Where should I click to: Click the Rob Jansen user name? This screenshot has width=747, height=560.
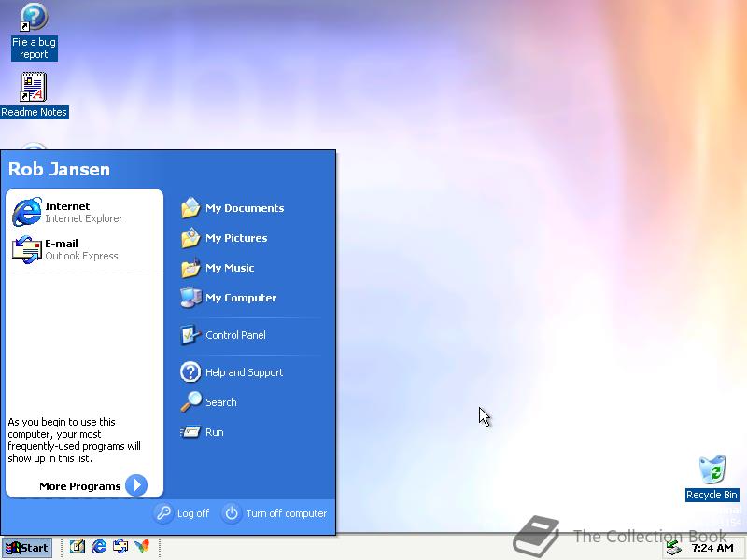[59, 170]
